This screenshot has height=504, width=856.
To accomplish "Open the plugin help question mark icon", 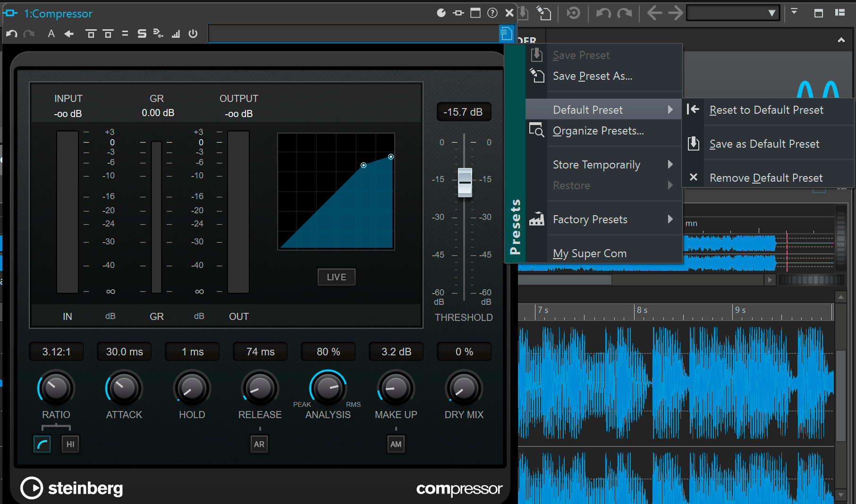I will 492,13.
